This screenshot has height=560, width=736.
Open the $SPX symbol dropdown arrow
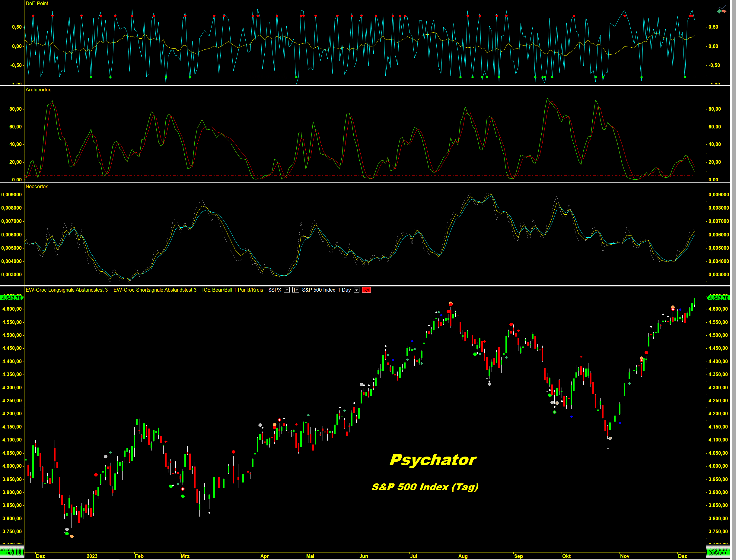tap(287, 290)
